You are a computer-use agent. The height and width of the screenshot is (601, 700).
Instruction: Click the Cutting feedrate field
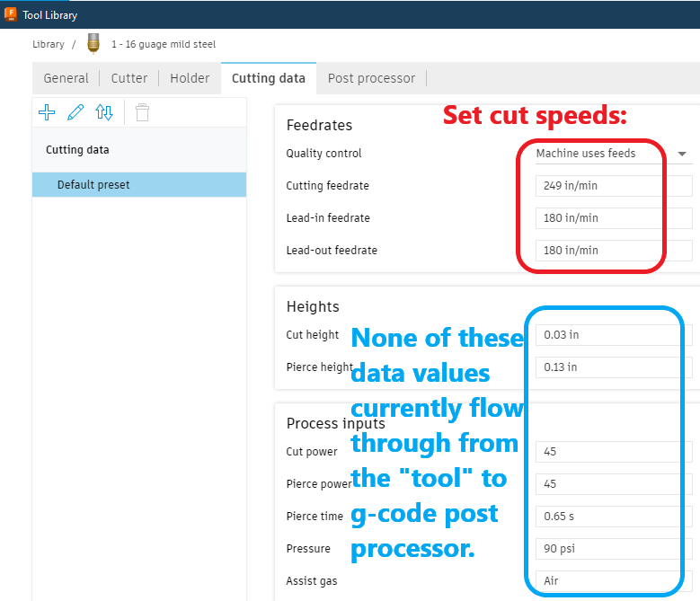(x=613, y=186)
